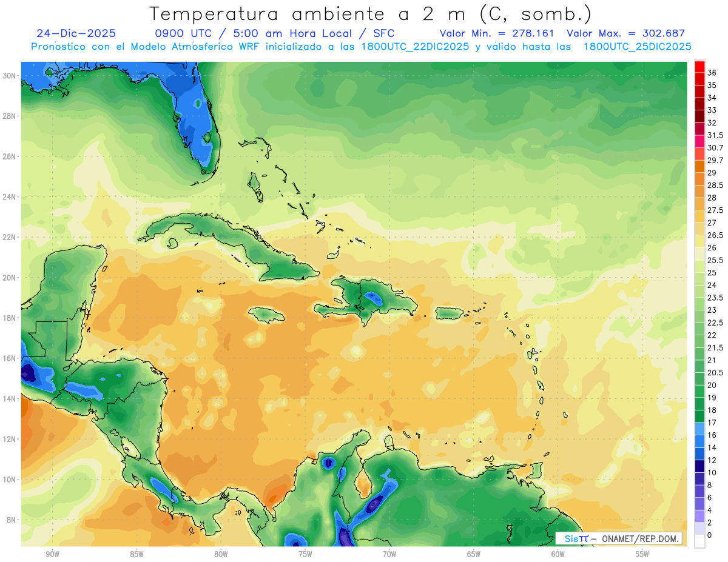Click the "30N" latitude label
This screenshot has width=728, height=562.
10,76
